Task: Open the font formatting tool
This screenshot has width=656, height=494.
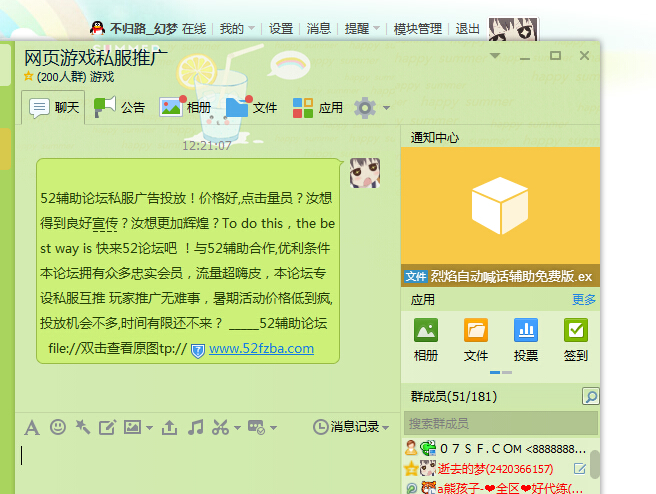Action: [x=32, y=427]
